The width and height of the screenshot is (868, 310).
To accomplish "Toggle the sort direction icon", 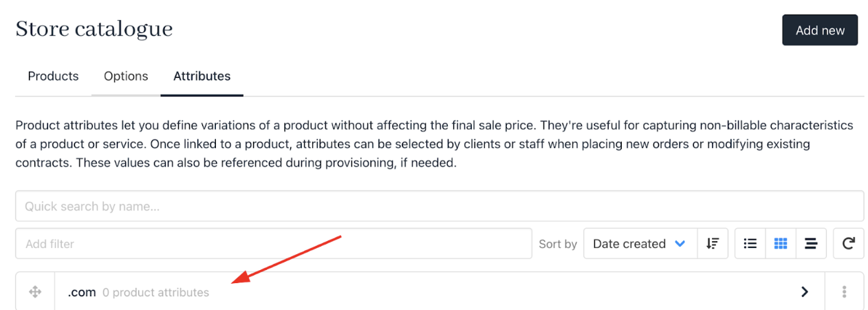I will [x=713, y=244].
